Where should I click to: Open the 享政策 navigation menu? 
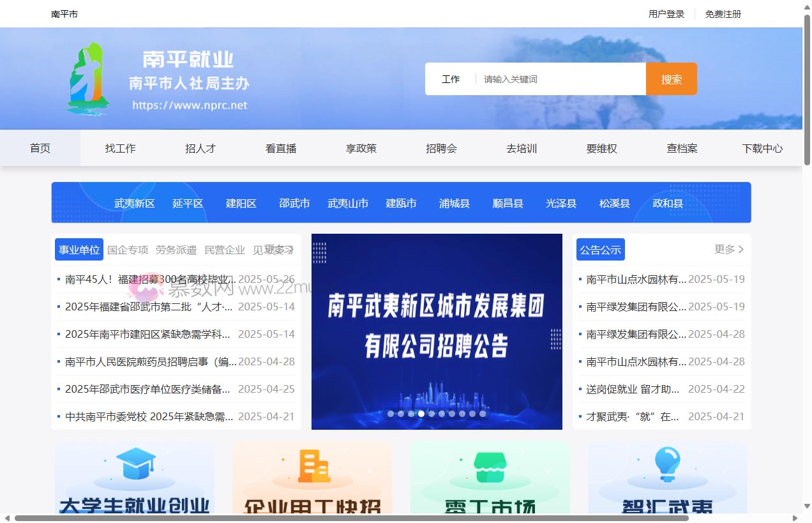pyautogui.click(x=361, y=148)
